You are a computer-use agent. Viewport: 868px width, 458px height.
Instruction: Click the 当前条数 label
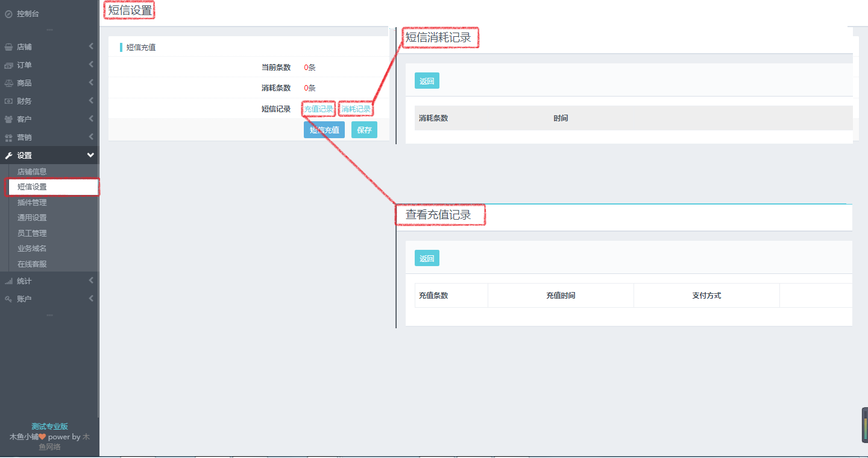click(276, 68)
